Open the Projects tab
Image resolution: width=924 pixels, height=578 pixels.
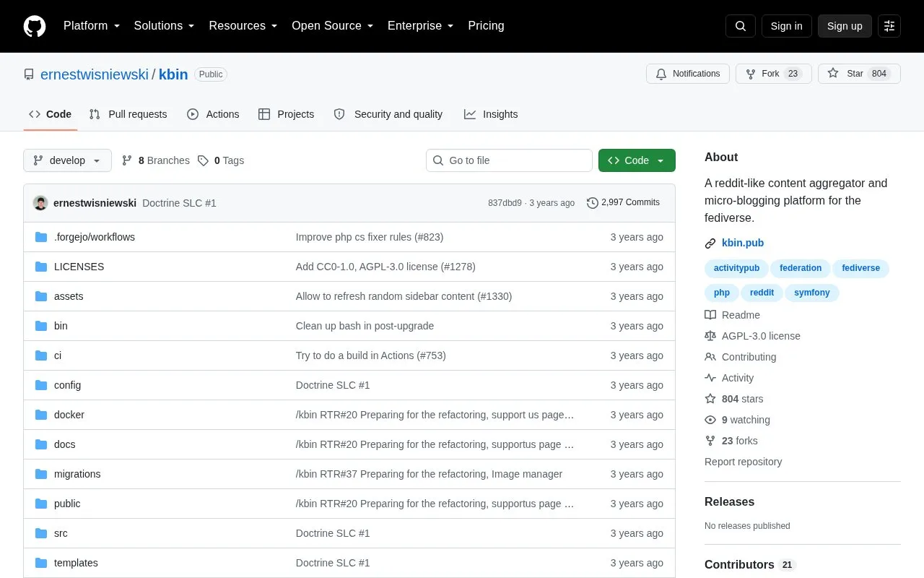coord(286,114)
